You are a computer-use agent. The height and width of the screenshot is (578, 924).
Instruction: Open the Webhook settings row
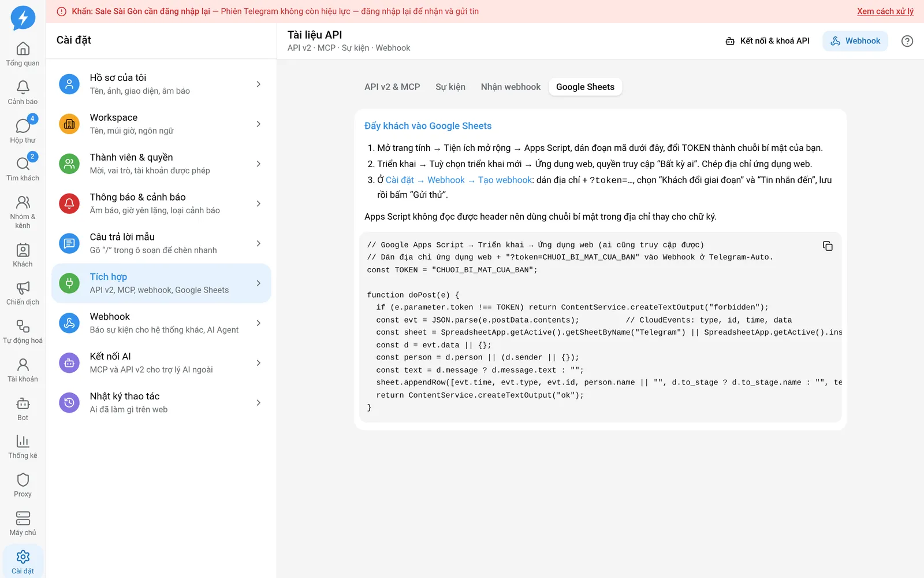click(x=161, y=323)
